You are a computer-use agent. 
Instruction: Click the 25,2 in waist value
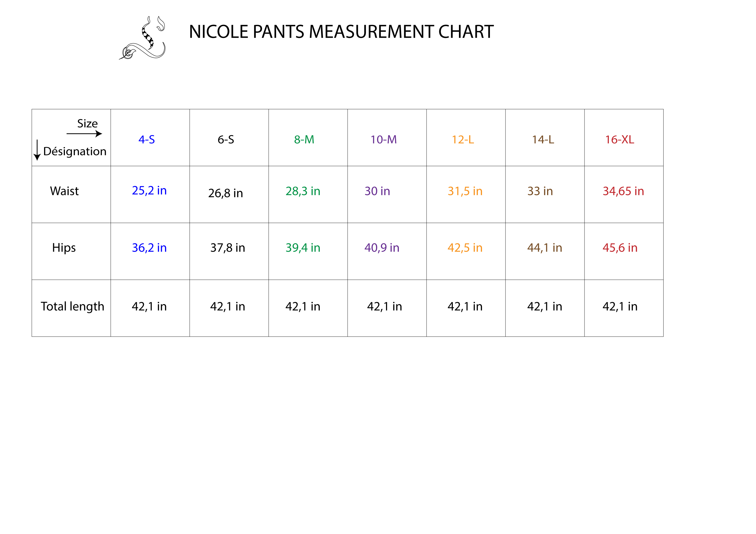coord(149,190)
